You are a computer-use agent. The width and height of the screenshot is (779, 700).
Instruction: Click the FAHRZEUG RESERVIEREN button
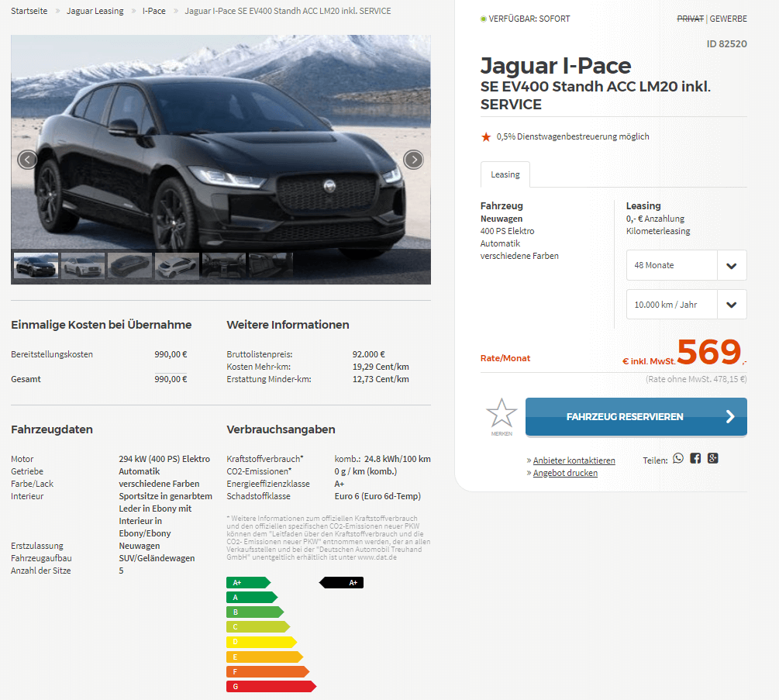tap(636, 417)
